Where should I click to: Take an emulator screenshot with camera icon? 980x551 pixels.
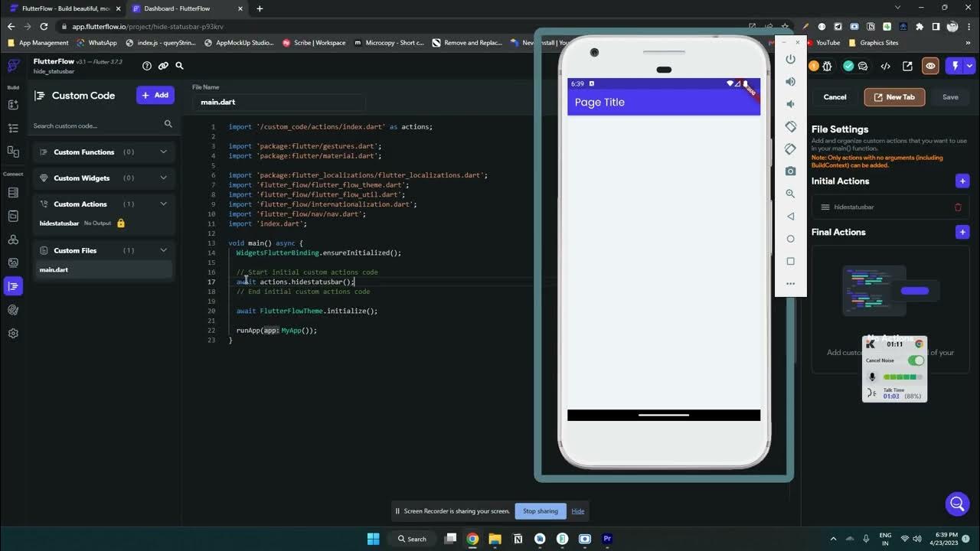tap(790, 171)
